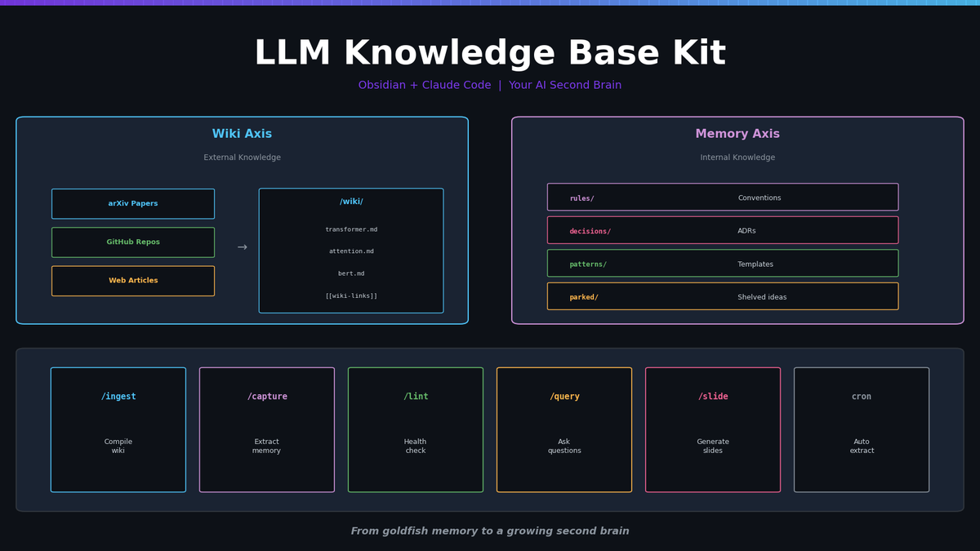Viewport: 980px width, 551px height.
Task: Select the arXiv Papers source card
Action: click(x=133, y=203)
